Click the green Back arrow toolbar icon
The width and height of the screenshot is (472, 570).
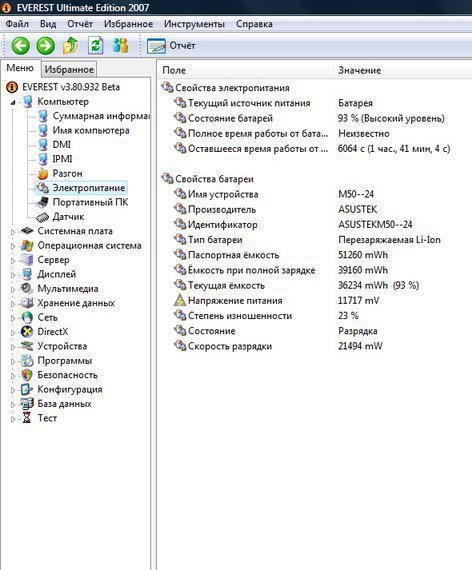20,46
